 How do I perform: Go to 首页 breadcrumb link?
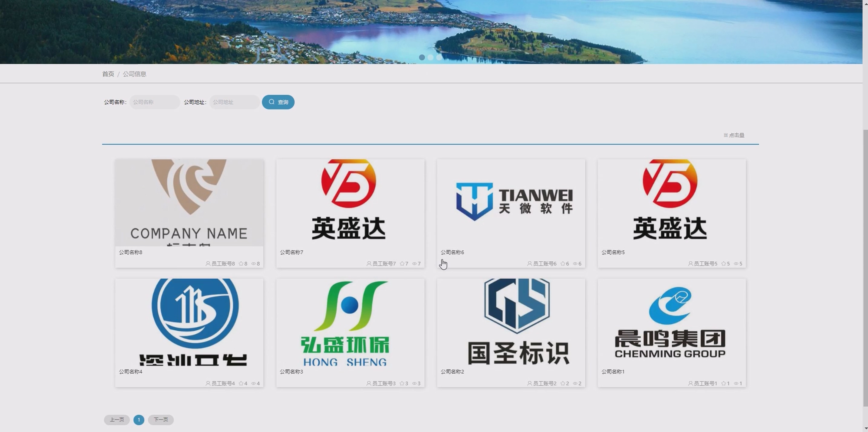108,74
